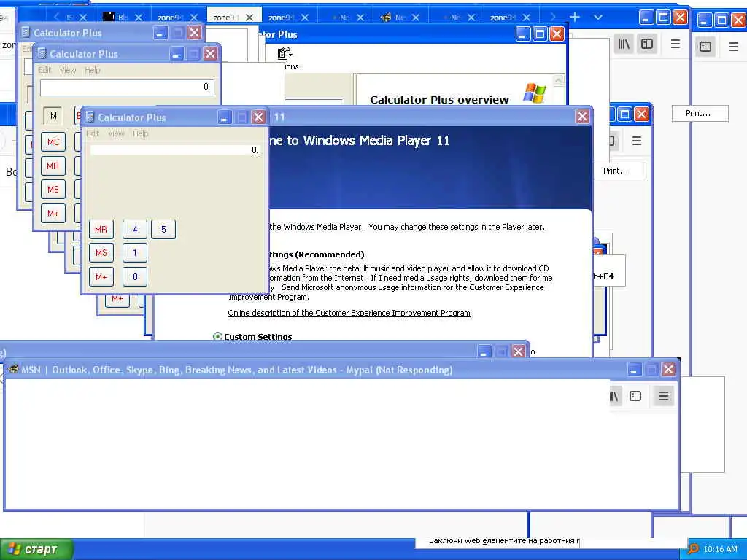747x560 pixels.
Task: Click the M memory indicator box
Action: (x=53, y=116)
